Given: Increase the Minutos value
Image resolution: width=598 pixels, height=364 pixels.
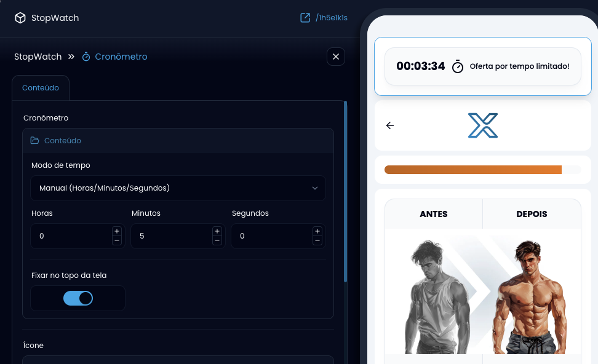Looking at the screenshot, I should point(217,231).
